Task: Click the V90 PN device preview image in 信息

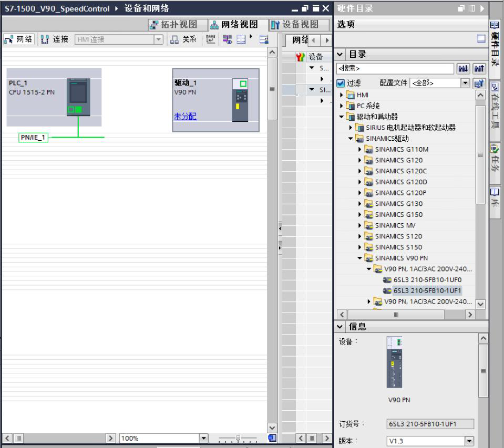Action: click(x=394, y=362)
